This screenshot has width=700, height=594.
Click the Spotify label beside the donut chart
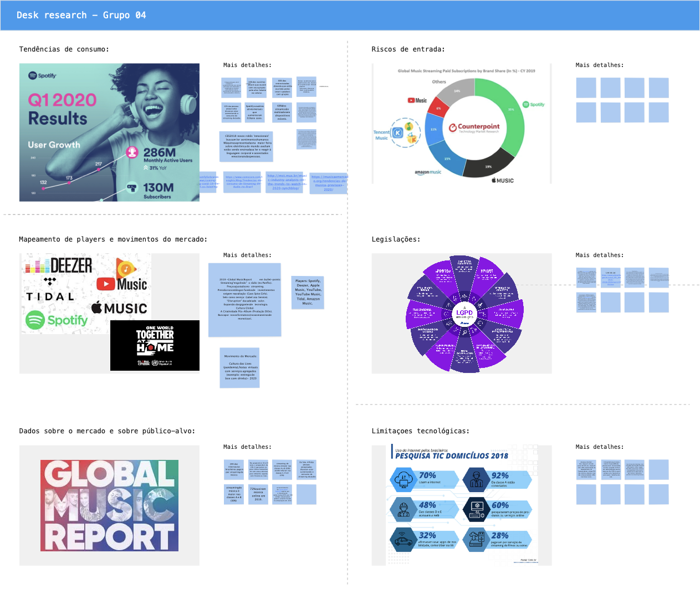coord(534,104)
